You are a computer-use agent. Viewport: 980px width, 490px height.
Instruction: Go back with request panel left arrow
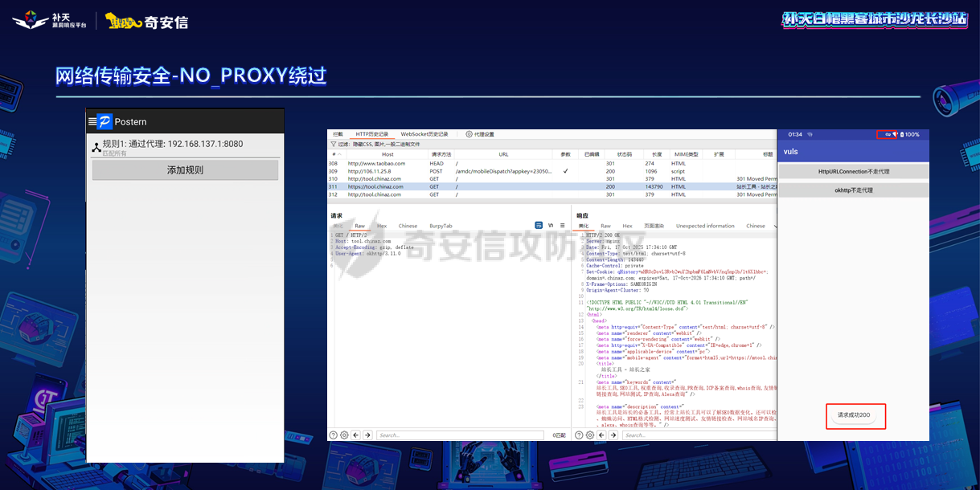click(356, 435)
